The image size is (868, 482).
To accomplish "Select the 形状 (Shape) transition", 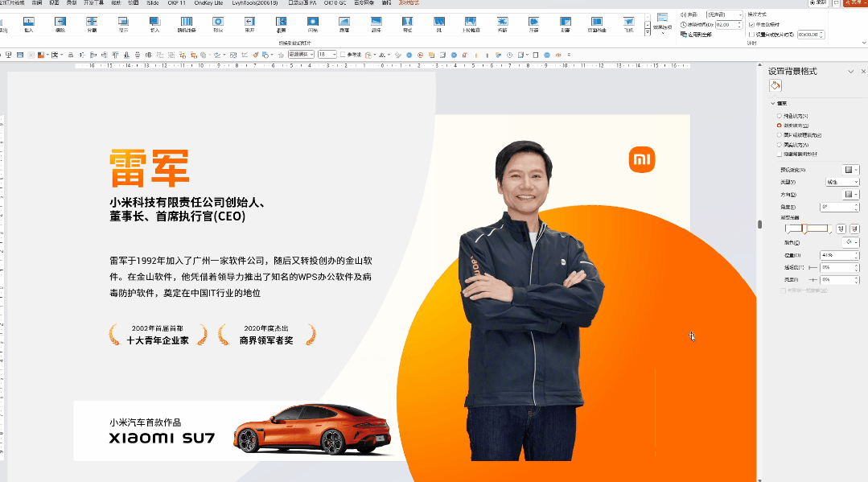I will point(218,24).
